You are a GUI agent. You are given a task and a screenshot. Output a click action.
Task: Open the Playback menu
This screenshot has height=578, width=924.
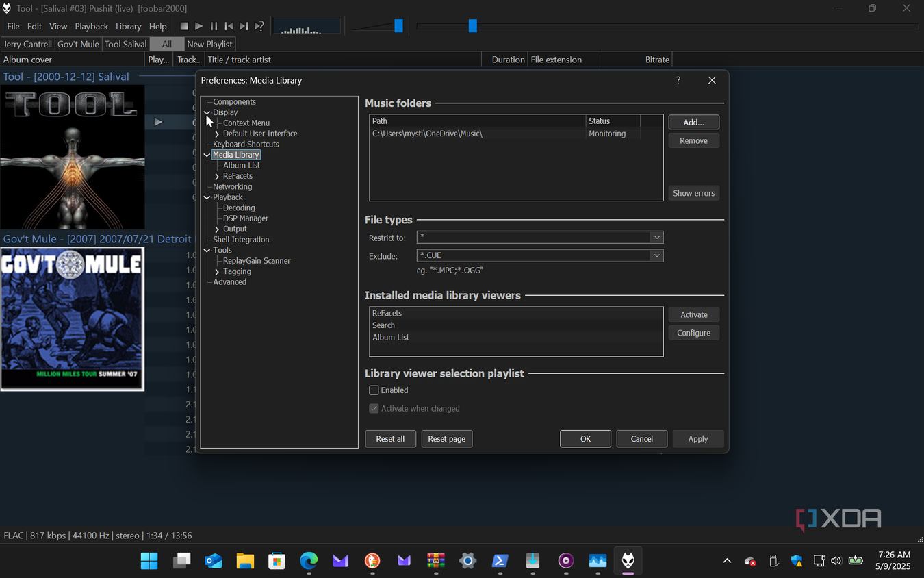(x=92, y=26)
